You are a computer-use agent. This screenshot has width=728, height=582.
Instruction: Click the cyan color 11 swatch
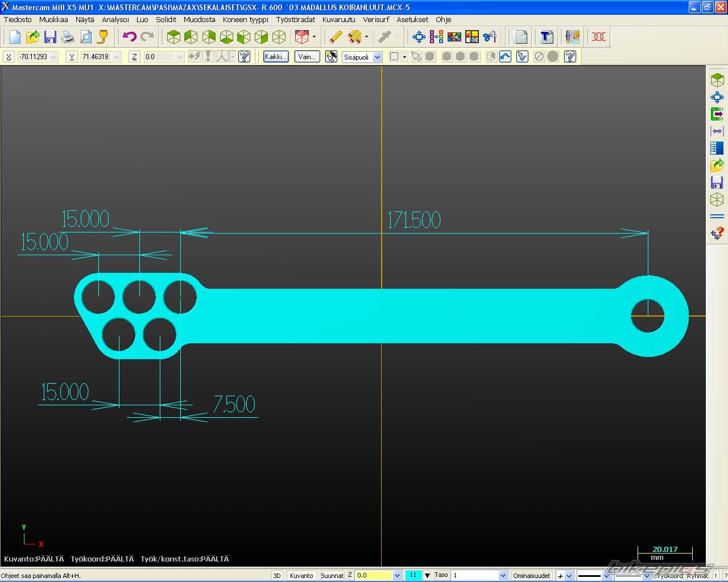coord(413,575)
